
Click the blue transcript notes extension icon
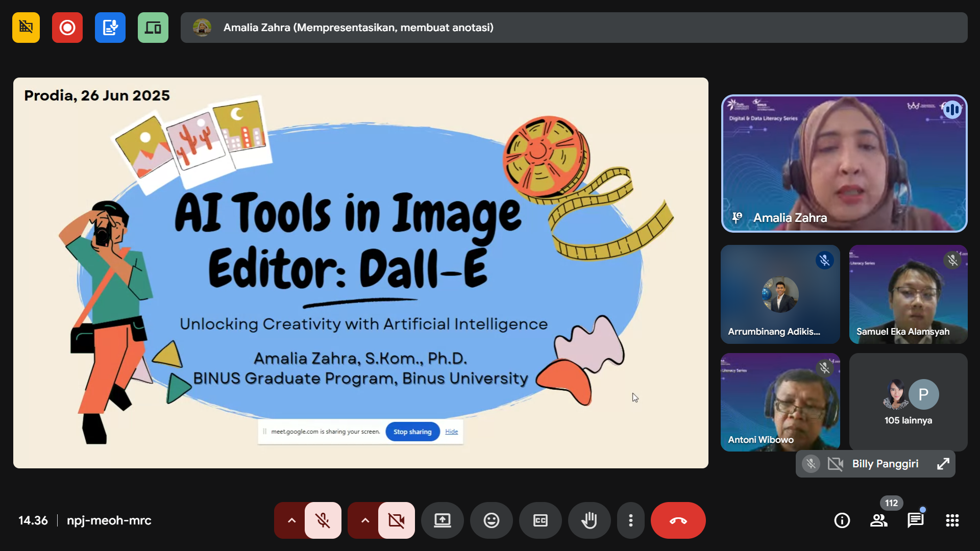pos(110,28)
